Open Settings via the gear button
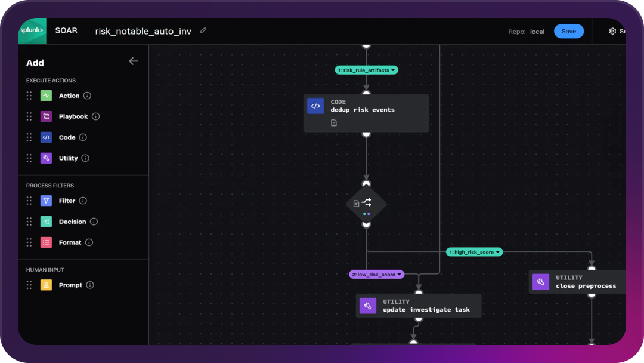This screenshot has width=644, height=363. [x=612, y=32]
